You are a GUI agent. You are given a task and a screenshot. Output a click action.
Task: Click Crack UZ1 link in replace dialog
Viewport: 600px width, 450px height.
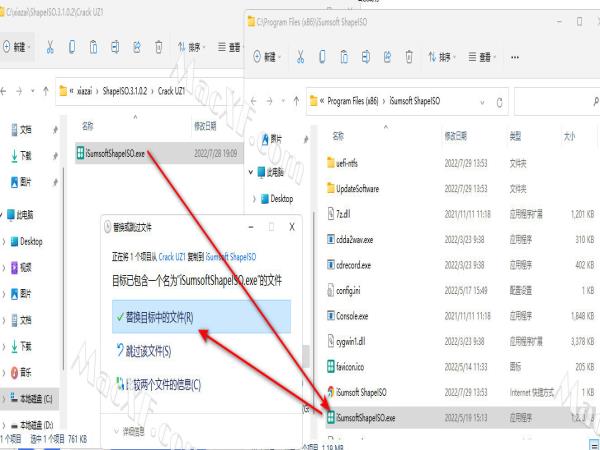pyautogui.click(x=172, y=257)
